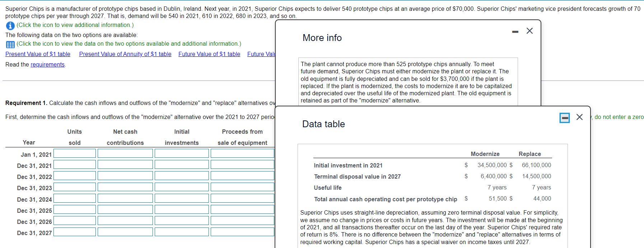Image resolution: width=644 pixels, height=248 pixels.
Task: Minimize the Data table dialog
Action: click(x=564, y=118)
